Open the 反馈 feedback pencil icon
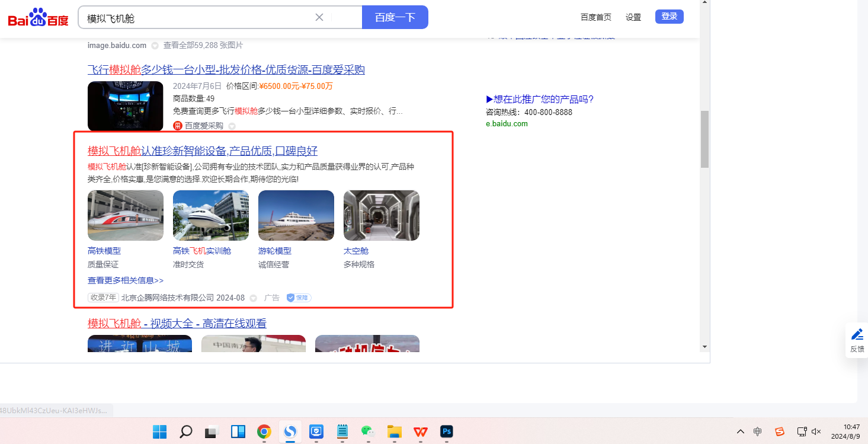The height and width of the screenshot is (444, 868). point(857,334)
